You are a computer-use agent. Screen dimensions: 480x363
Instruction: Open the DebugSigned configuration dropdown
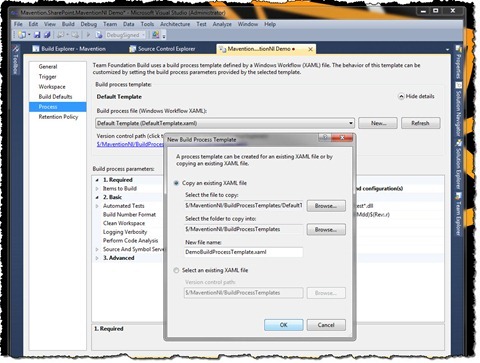point(144,35)
